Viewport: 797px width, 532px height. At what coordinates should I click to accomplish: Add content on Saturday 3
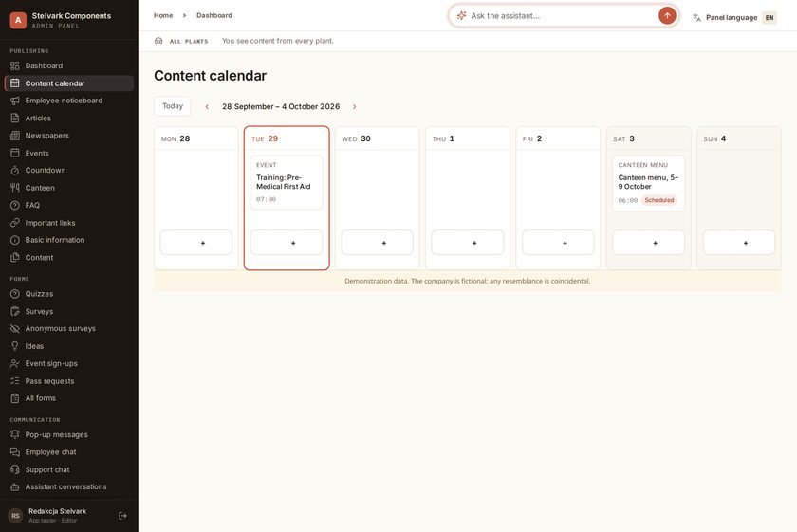point(649,243)
